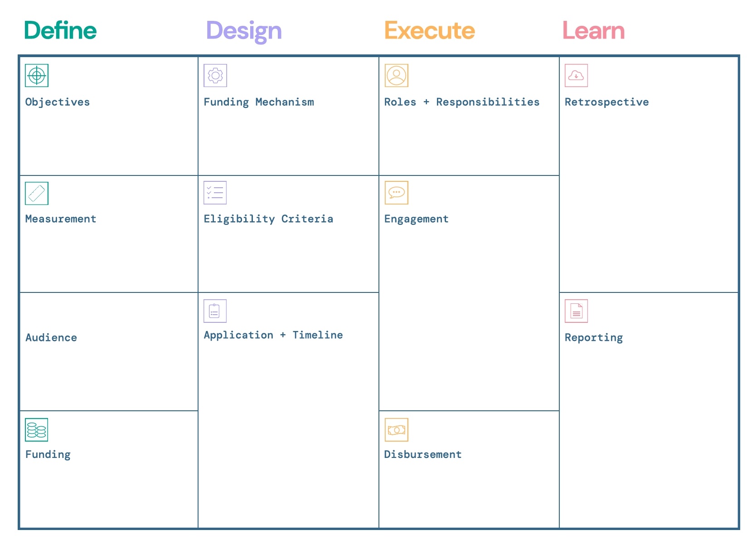The height and width of the screenshot is (540, 756).
Task: Select the Define column heading
Action: point(60,31)
